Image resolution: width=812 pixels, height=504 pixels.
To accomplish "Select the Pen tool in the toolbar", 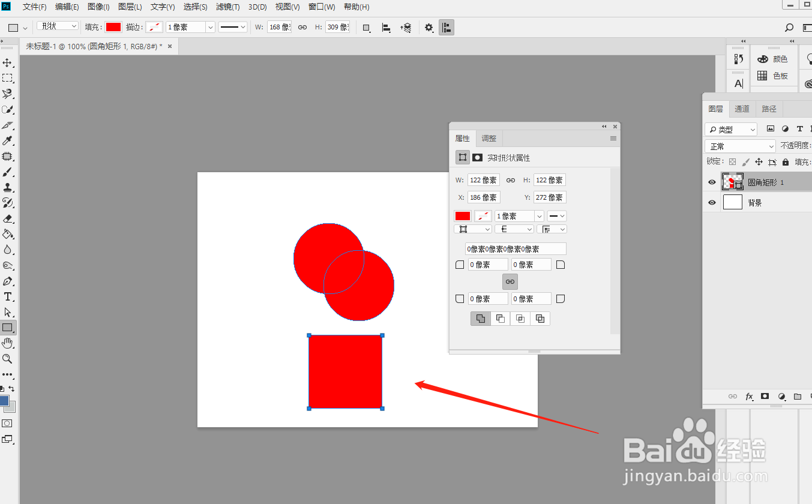I will [8, 281].
